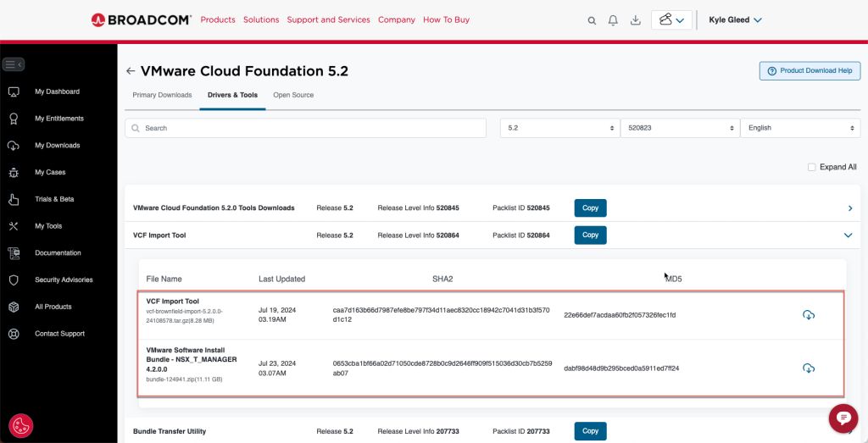Download the VCF Import Tool file
The width and height of the screenshot is (868, 443).
coord(808,315)
